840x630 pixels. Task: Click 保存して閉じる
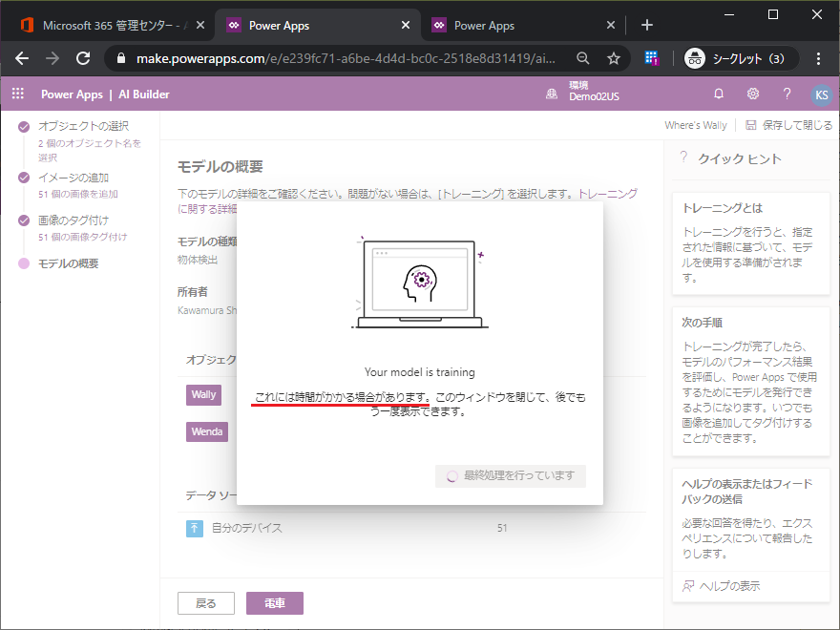point(797,125)
